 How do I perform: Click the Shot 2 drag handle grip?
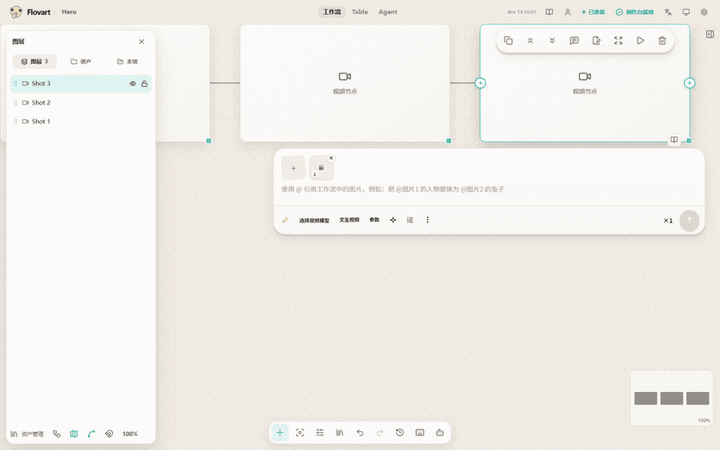click(16, 103)
